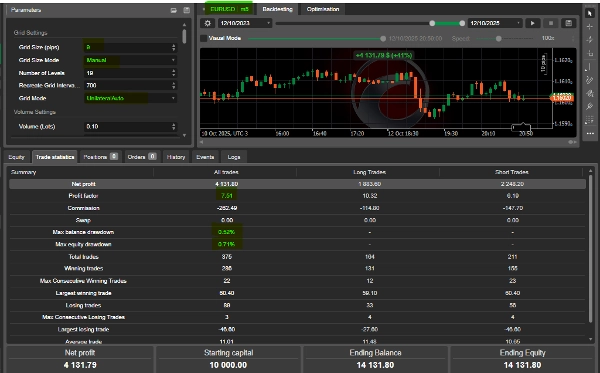Open the Orders tab

click(142, 157)
